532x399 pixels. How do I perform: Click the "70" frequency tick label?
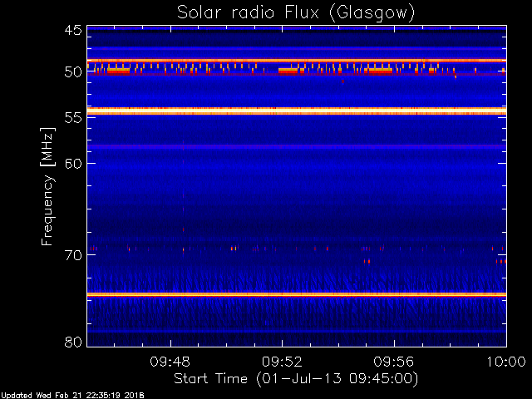pyautogui.click(x=73, y=255)
